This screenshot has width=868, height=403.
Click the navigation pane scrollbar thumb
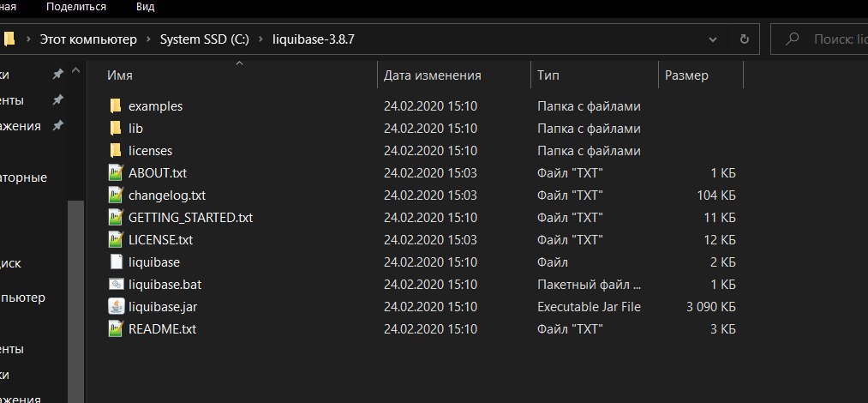coord(76,301)
